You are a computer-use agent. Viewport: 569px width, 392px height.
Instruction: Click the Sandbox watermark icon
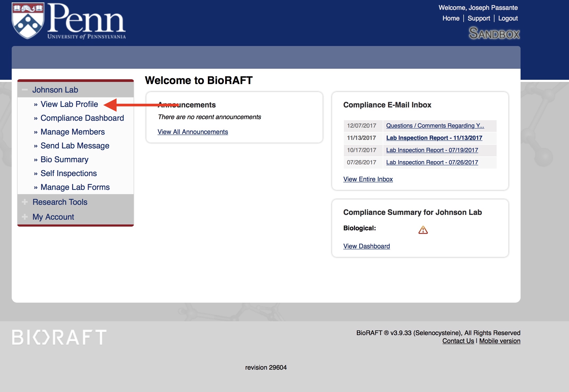[494, 34]
